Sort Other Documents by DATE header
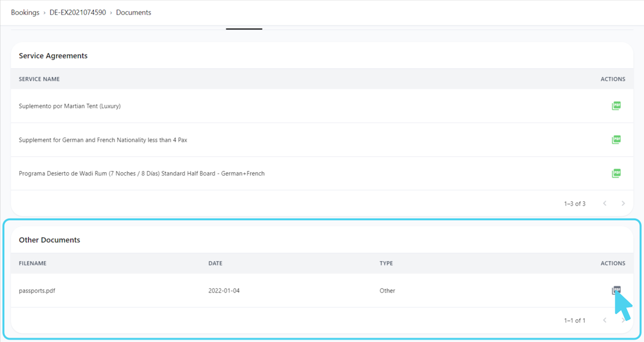Screen dimensions: 644x342 [215, 263]
